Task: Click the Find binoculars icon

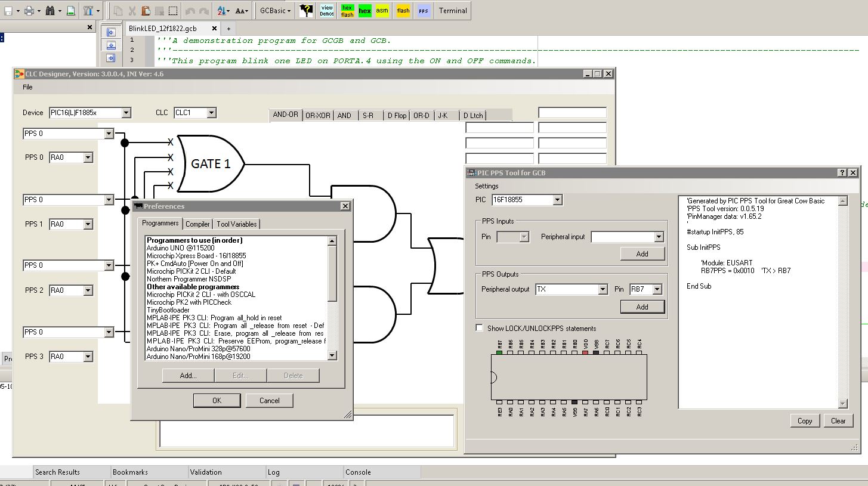Action: pyautogui.click(x=51, y=10)
